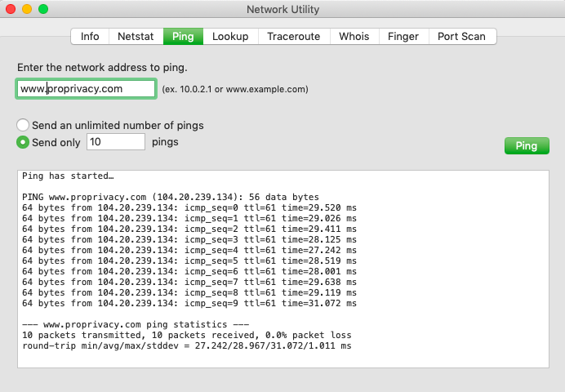
Task: Open the Netstat tab
Action: pyautogui.click(x=136, y=37)
